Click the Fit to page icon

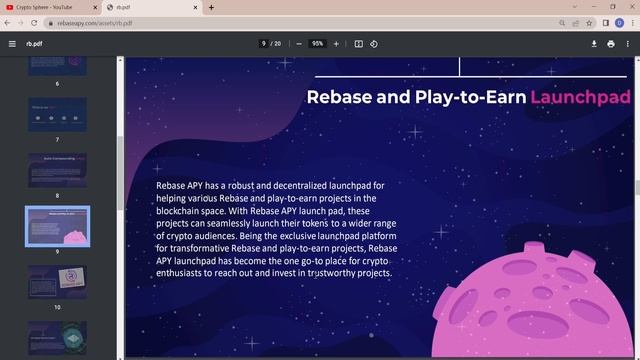[358, 44]
